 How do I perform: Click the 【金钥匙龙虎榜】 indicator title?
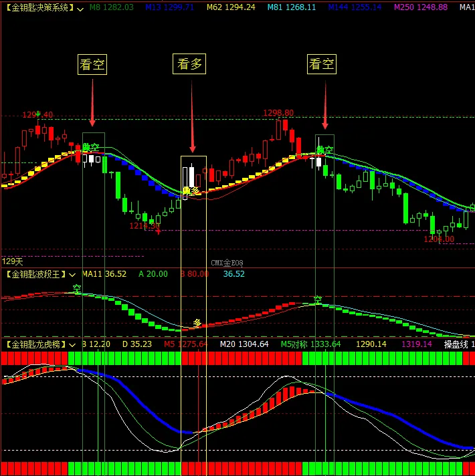tap(36, 344)
